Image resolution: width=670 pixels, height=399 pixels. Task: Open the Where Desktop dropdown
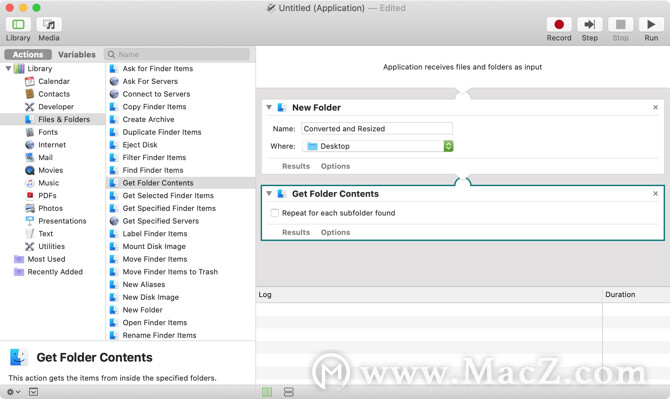point(378,146)
